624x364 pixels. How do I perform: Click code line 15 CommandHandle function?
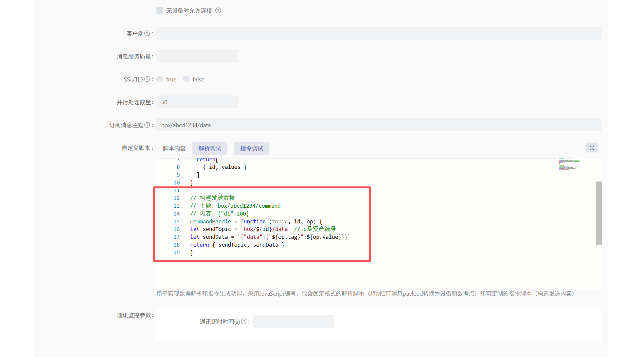[256, 221]
